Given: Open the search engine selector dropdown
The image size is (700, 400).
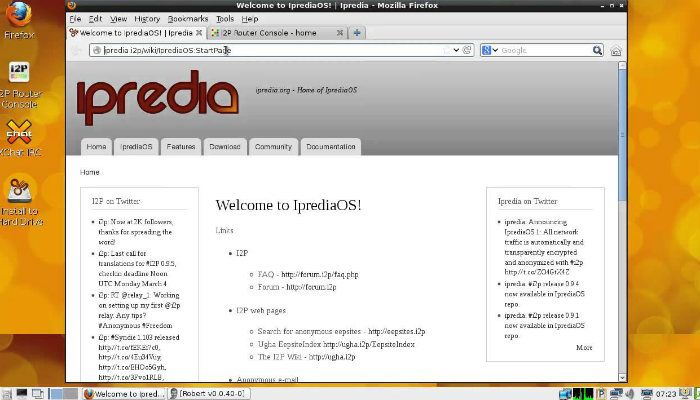Looking at the screenshot, I should pyautogui.click(x=490, y=50).
